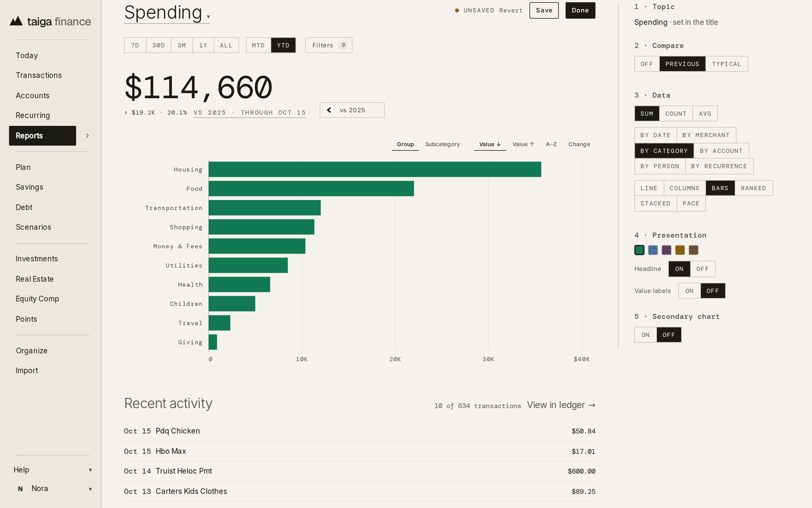Screen dimensions: 812x508
Task: Click the Housing bar in the chart
Action: click(x=375, y=169)
